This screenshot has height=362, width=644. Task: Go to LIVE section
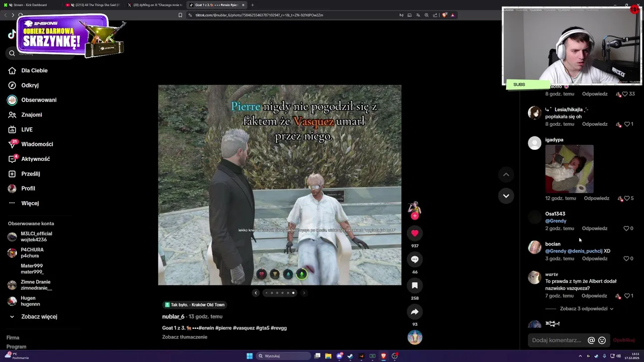pos(21,129)
